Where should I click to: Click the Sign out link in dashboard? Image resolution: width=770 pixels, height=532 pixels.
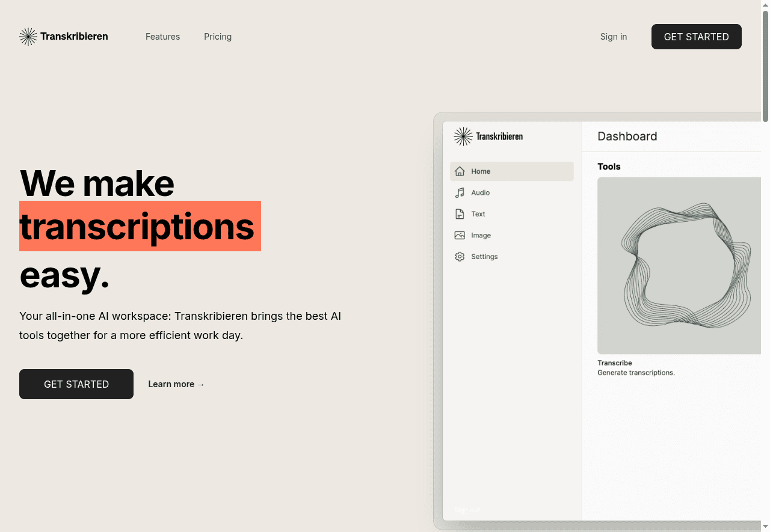[467, 510]
